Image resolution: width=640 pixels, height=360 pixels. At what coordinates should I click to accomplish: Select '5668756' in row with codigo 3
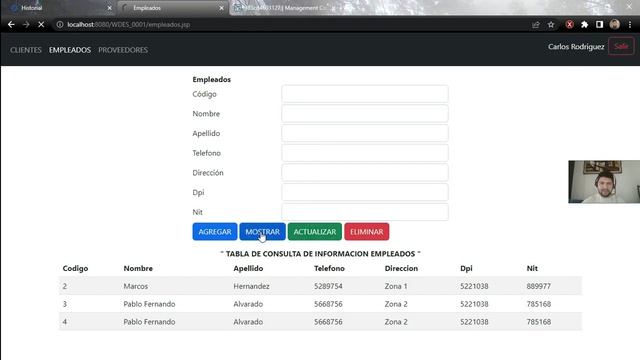328,304
